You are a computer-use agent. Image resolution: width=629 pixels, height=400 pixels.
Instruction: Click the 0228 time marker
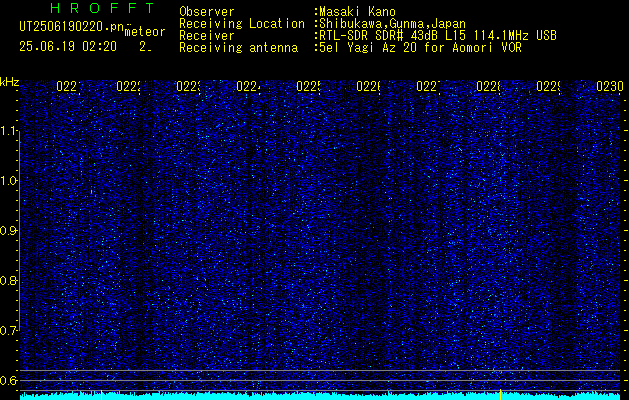[x=489, y=86]
